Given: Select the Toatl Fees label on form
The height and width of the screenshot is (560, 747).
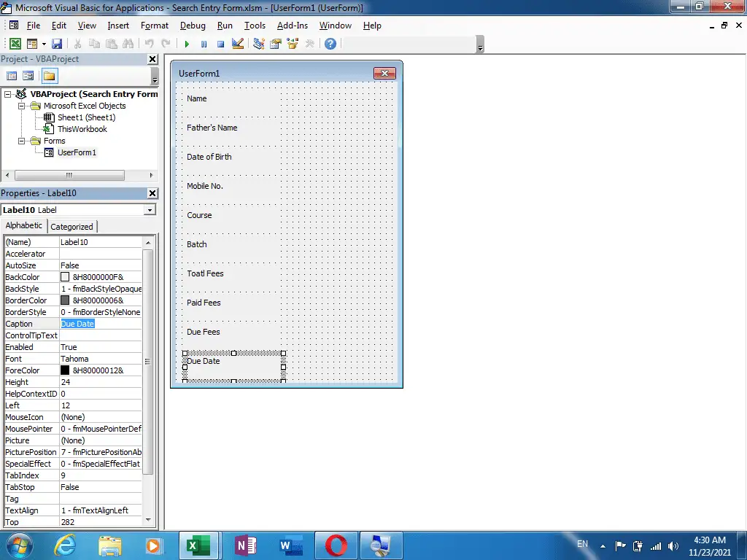Looking at the screenshot, I should point(205,273).
